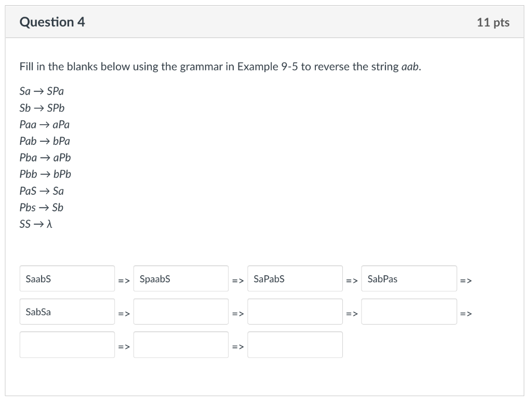Select the SpaabS answer box
The height and width of the screenshot is (404, 532).
[x=180, y=278]
